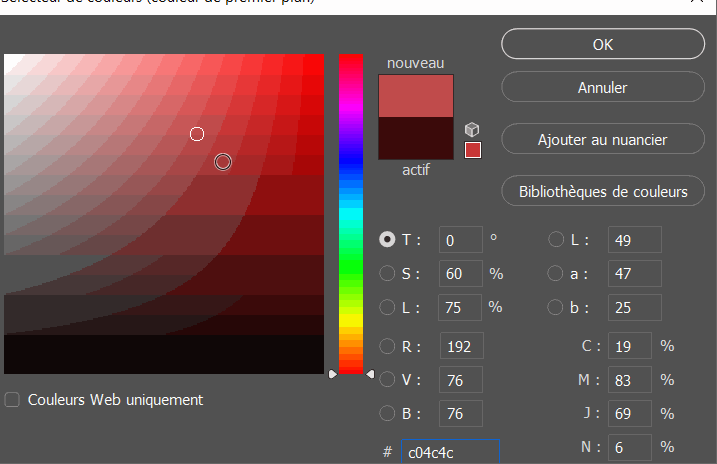Select the B radio button beside 76

(387, 413)
